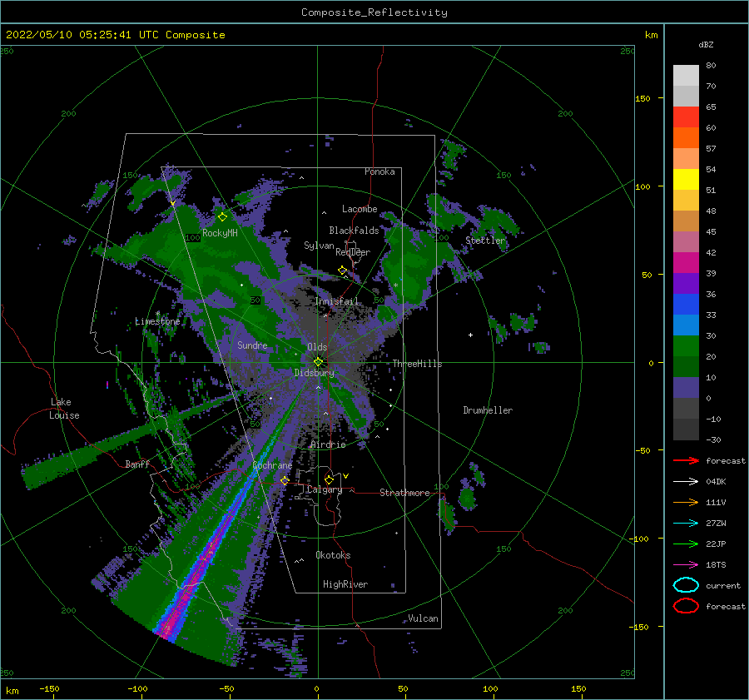Select the purple 36-39 dBZ swatch
The image size is (749, 700).
click(x=686, y=284)
